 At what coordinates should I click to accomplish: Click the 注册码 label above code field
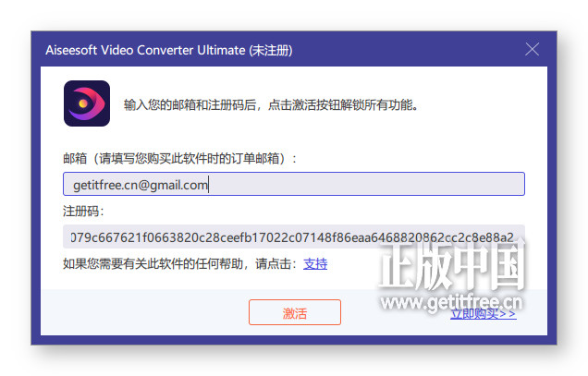83,211
